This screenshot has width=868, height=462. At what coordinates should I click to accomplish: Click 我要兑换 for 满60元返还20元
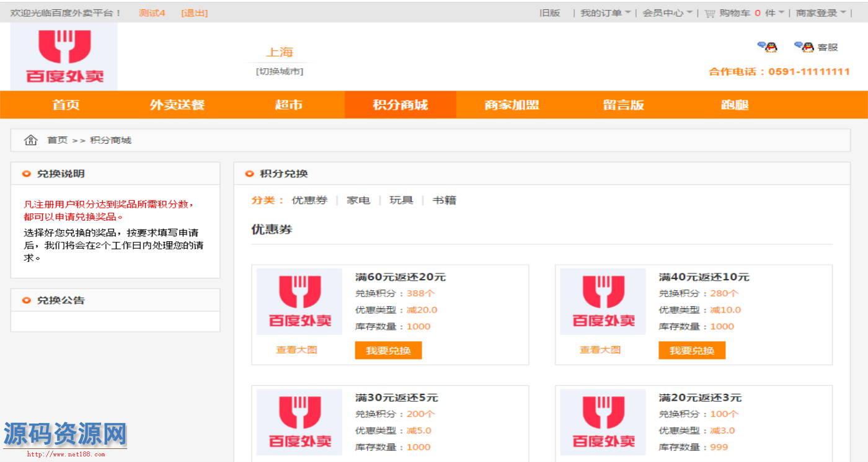388,350
